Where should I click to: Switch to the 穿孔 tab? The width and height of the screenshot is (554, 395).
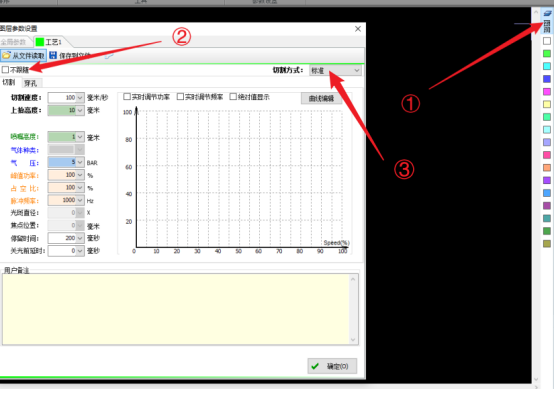click(x=31, y=83)
